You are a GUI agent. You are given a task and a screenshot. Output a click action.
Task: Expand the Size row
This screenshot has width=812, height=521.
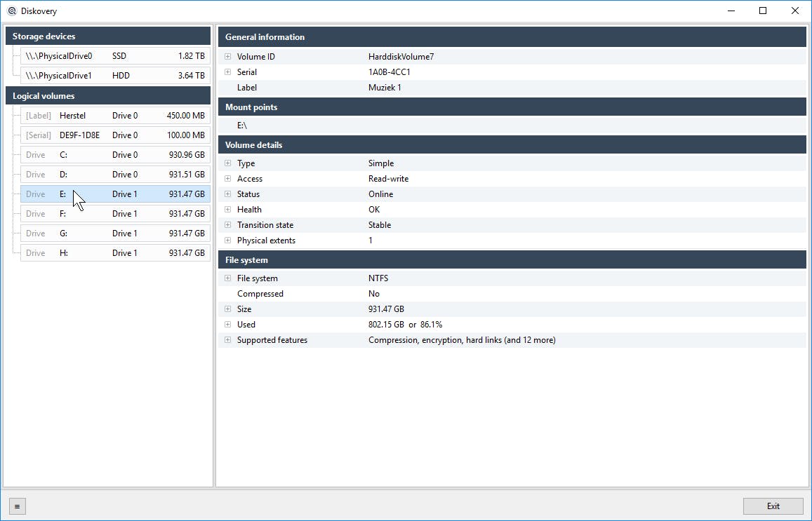click(227, 309)
